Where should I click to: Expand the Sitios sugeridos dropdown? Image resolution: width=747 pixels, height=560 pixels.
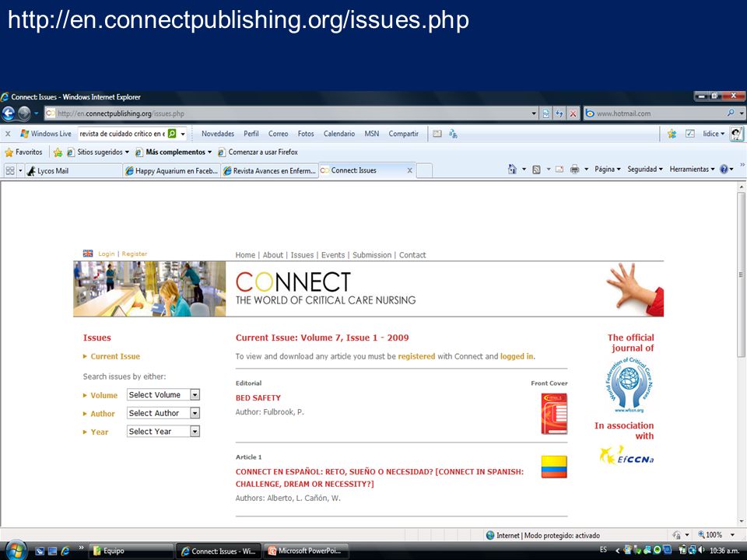[x=127, y=152]
